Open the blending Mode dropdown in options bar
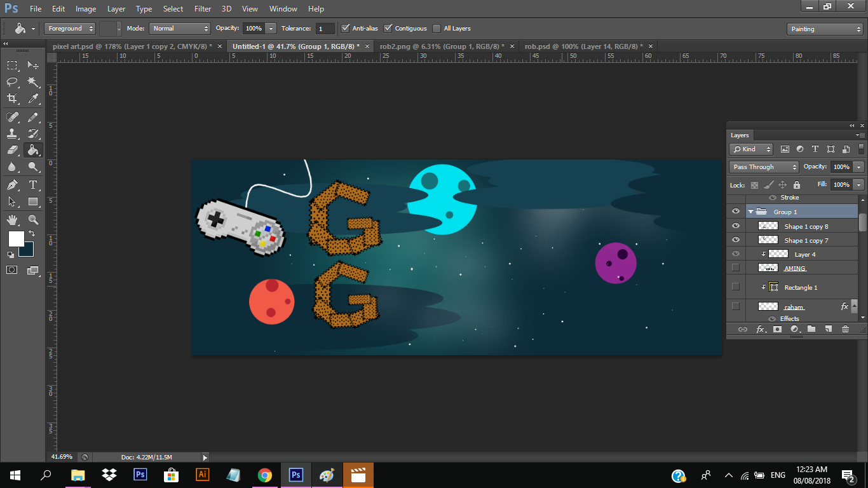This screenshot has width=868, height=488. pos(180,29)
